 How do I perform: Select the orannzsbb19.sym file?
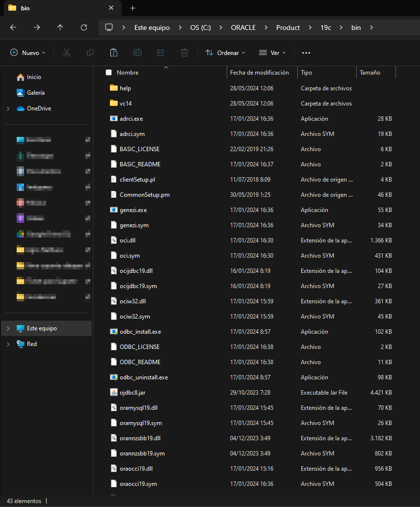(x=142, y=454)
